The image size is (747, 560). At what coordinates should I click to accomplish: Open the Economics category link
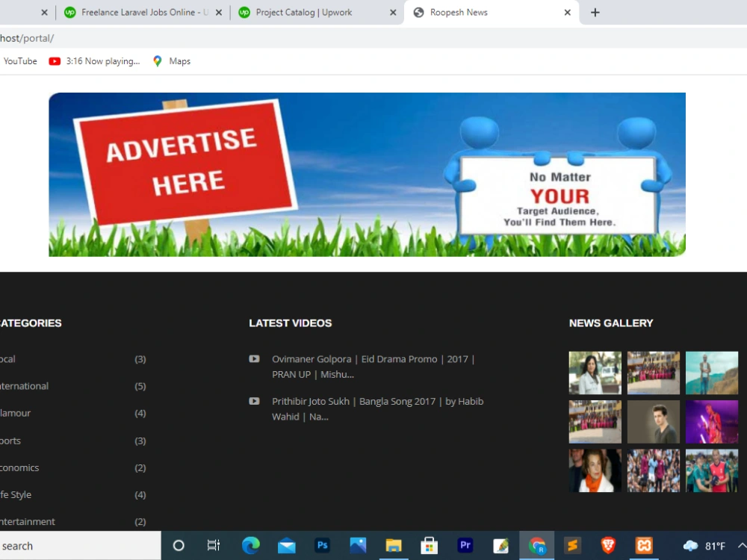click(19, 468)
